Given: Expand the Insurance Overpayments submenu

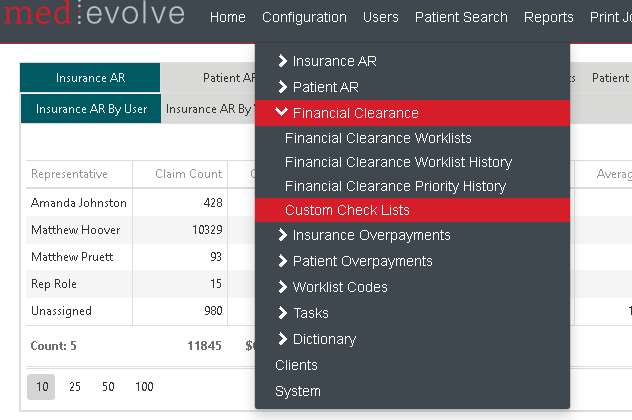Looking at the screenshot, I should pos(371,235).
